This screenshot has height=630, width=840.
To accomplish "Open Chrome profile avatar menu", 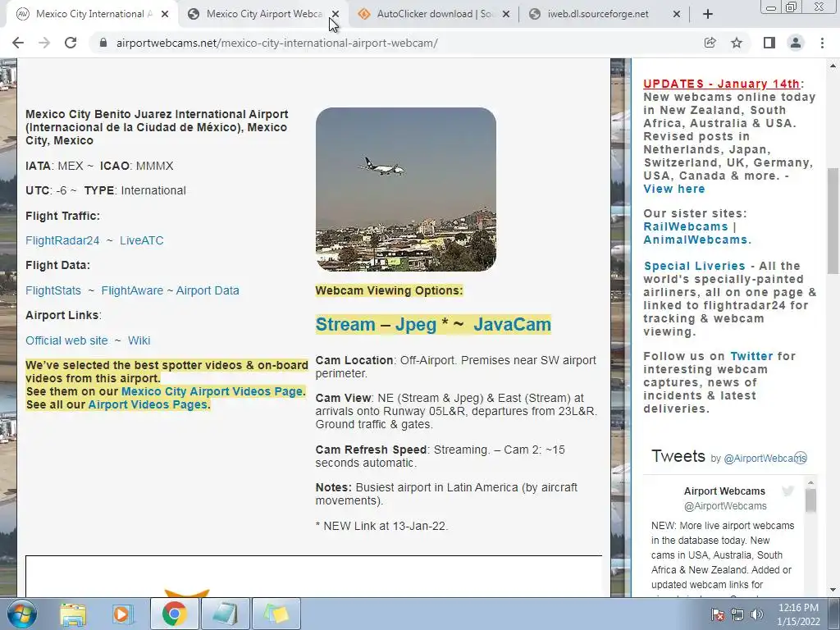I will pos(796,43).
